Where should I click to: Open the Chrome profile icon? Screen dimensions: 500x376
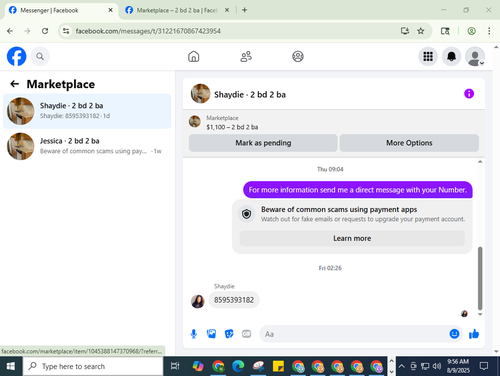click(471, 31)
